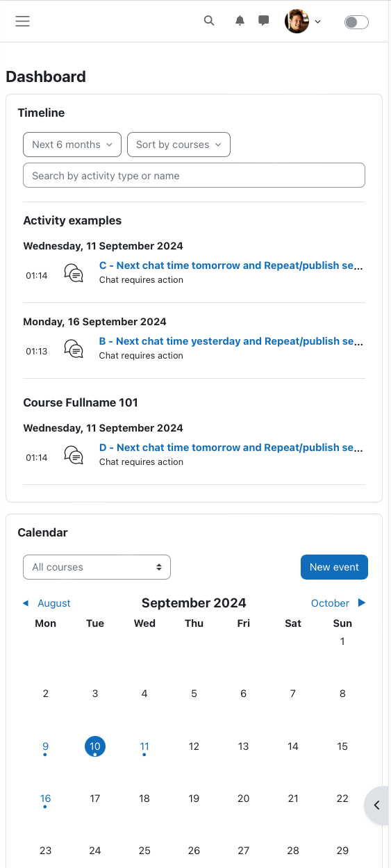
Task: Toggle the edit mode switch
Action: 356,22
